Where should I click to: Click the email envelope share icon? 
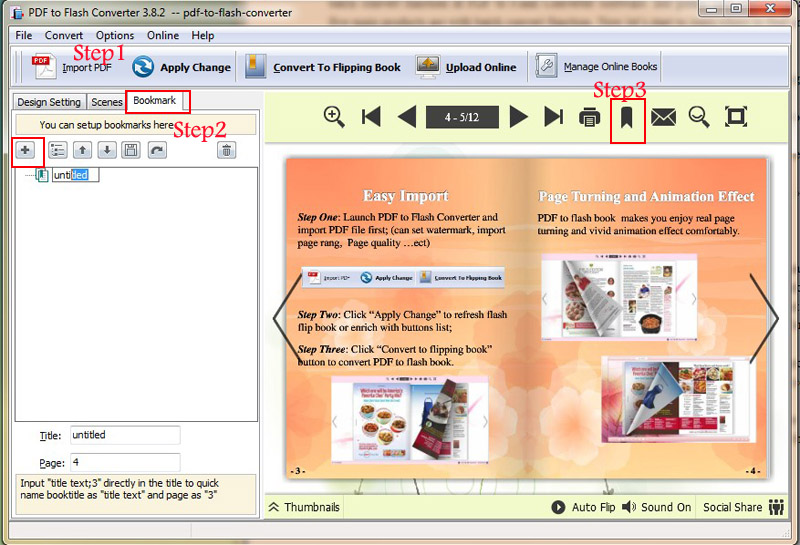tap(663, 117)
